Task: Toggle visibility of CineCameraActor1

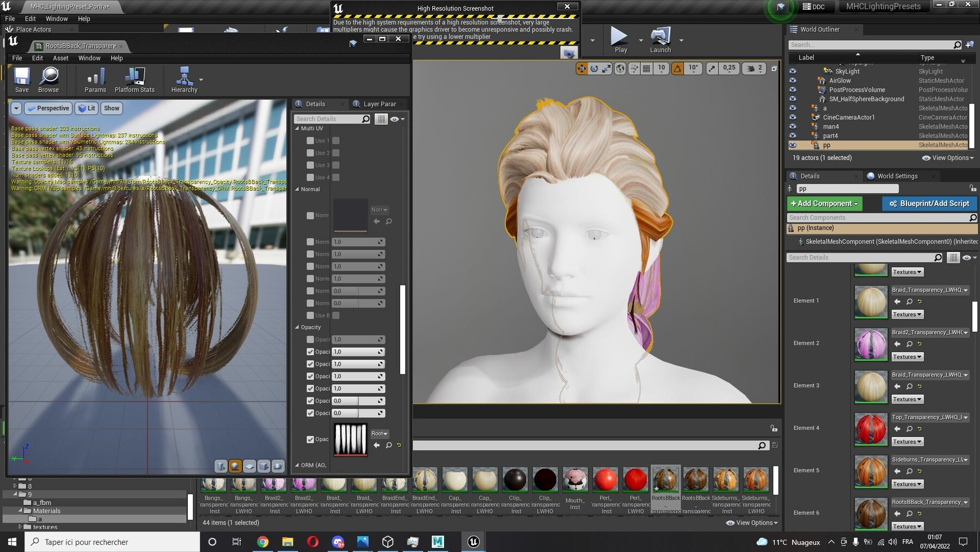Action: coord(793,117)
